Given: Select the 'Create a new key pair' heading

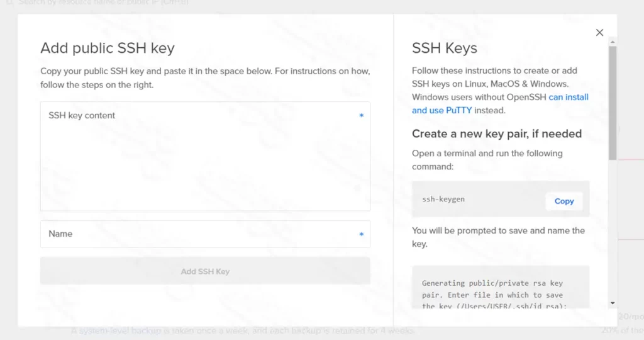Looking at the screenshot, I should click(x=496, y=133).
